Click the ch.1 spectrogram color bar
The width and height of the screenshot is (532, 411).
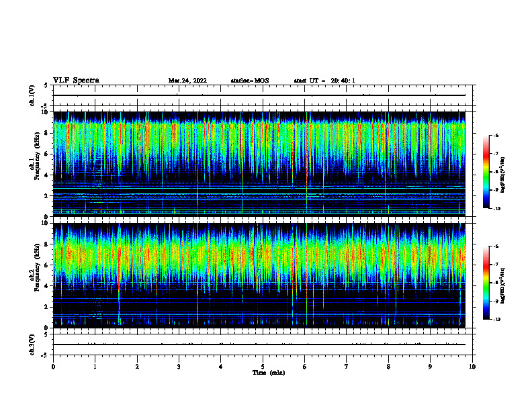point(486,172)
